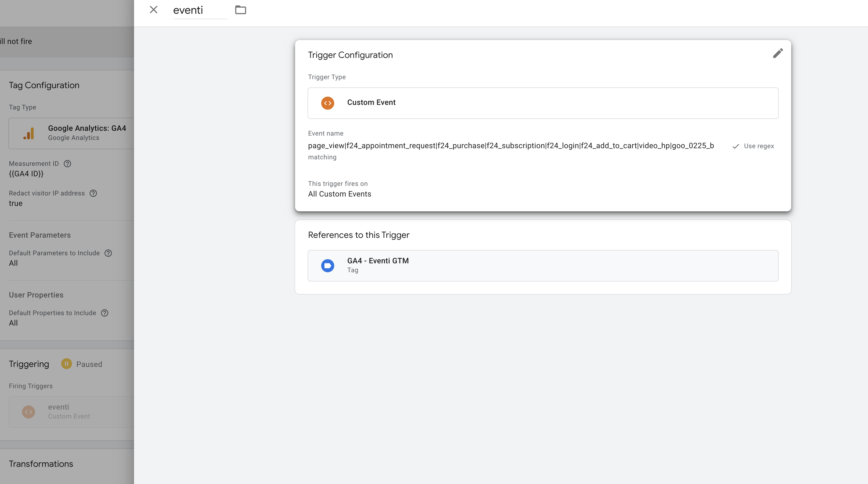
Task: Click the 'true' value under Redact visitor IP
Action: [15, 203]
